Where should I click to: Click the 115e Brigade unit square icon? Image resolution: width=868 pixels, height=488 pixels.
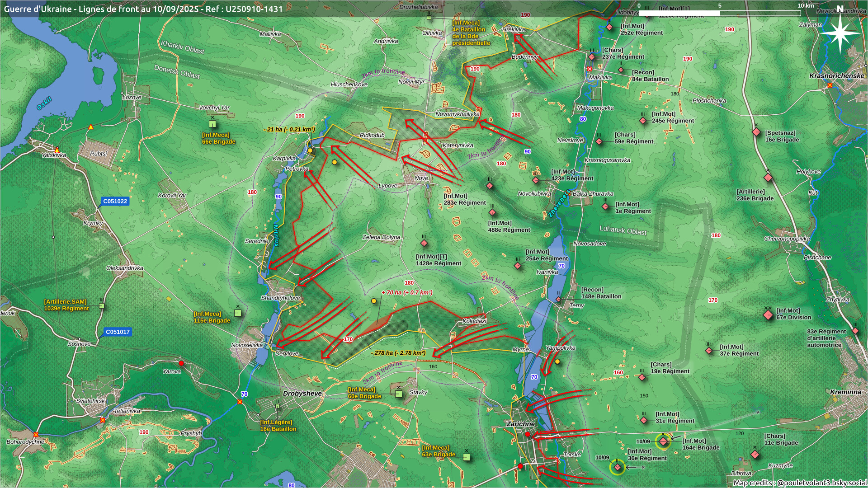click(x=238, y=313)
